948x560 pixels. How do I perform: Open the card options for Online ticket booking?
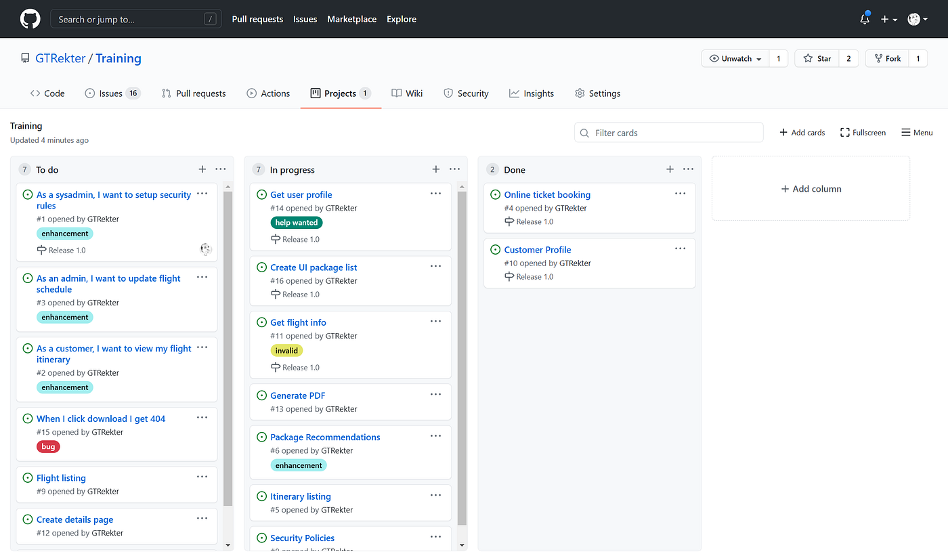pyautogui.click(x=680, y=193)
